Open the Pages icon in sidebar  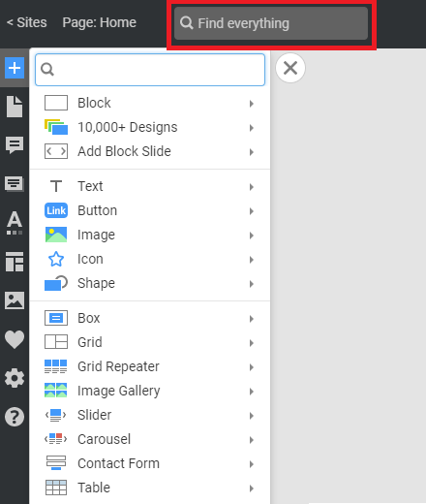(x=15, y=107)
